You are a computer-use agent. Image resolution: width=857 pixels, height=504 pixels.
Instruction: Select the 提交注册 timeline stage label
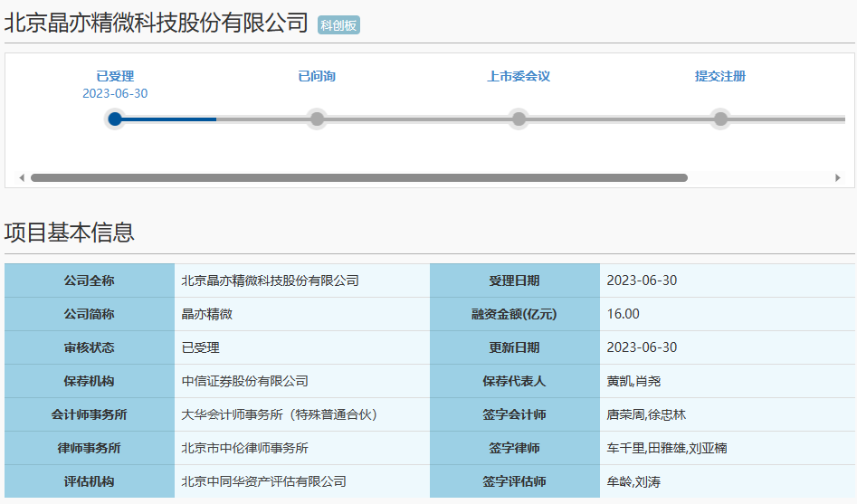pos(719,76)
